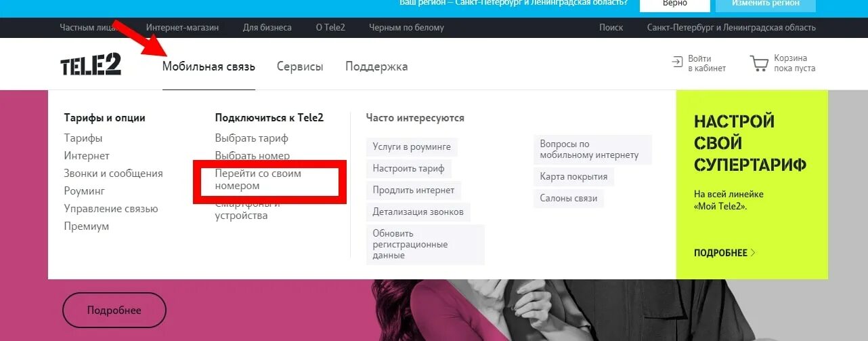Click Обновить регистрационные данные tag
This screenshot has height=341, width=868.
pos(425,244)
